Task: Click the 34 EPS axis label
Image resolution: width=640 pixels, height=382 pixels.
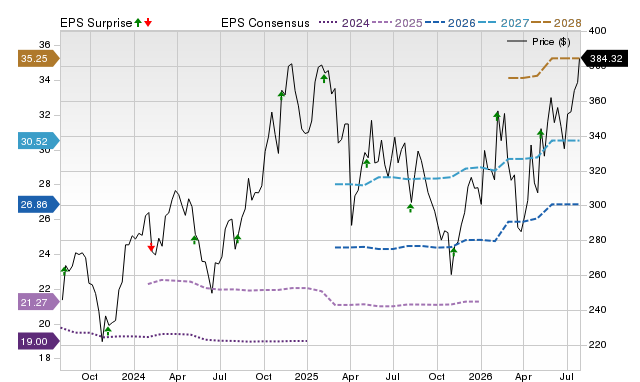Action: pos(44,80)
